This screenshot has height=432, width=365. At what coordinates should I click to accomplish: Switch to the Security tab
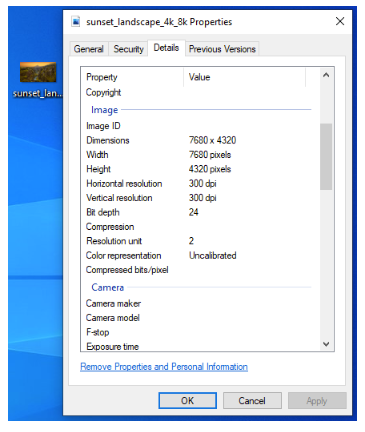pyautogui.click(x=128, y=49)
